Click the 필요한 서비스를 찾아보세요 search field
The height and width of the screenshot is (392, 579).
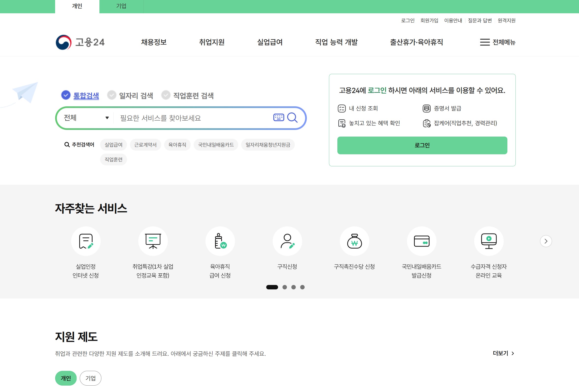[x=192, y=118]
